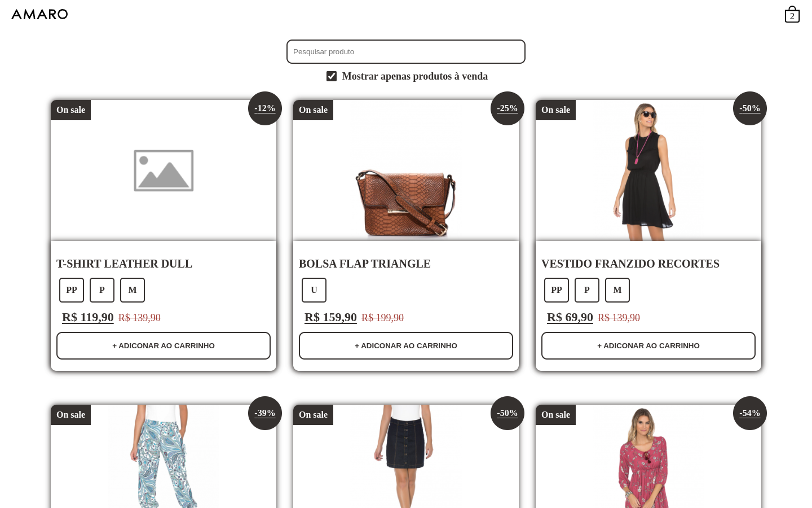This screenshot has height=508, width=812.
Task: Open the shopping bag cart icon
Action: click(792, 14)
